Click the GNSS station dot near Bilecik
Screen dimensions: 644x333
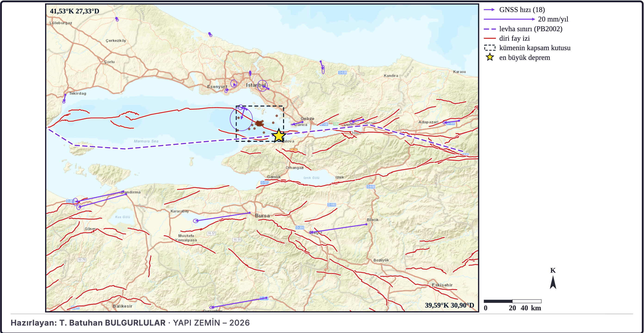366,224
